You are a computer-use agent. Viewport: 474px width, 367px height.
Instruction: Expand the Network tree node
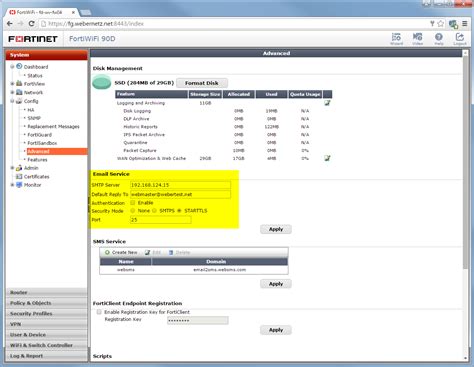tap(12, 92)
